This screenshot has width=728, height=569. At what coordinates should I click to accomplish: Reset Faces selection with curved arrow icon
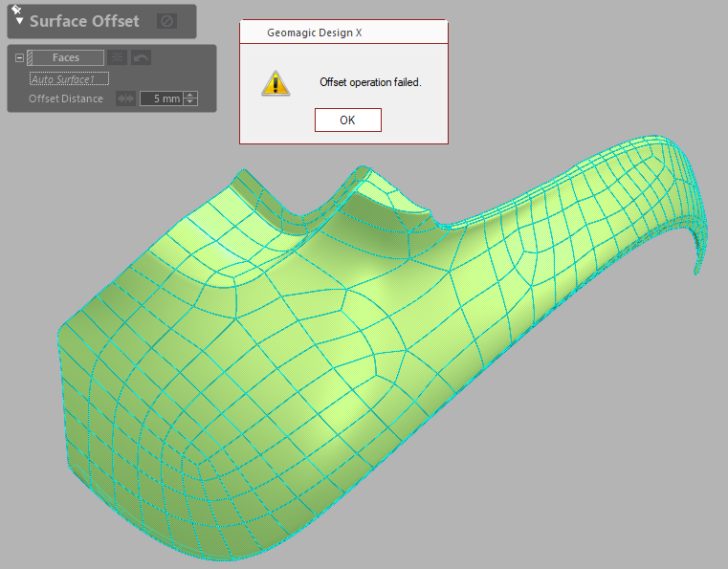[142, 57]
